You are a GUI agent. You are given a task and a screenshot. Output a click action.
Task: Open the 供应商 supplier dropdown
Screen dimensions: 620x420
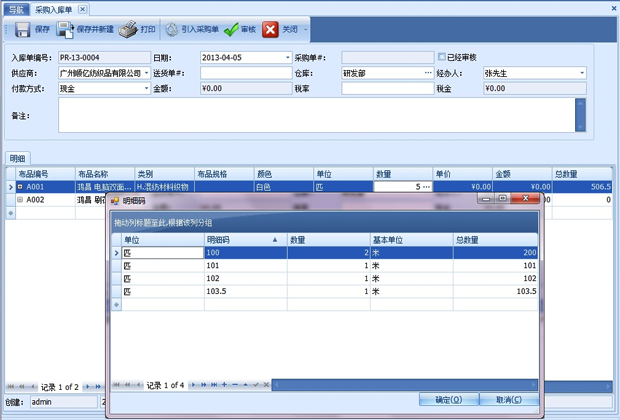click(146, 73)
